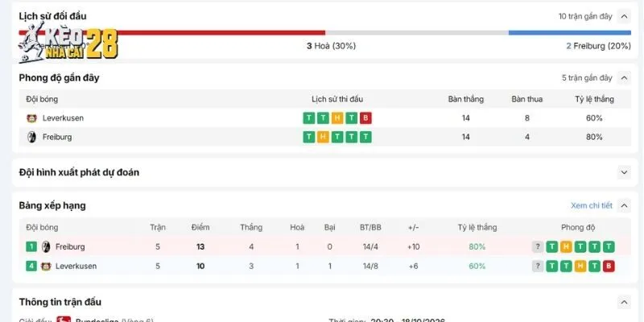
Task: Click the Bảng xếp hạng heading
Action: [x=52, y=205]
